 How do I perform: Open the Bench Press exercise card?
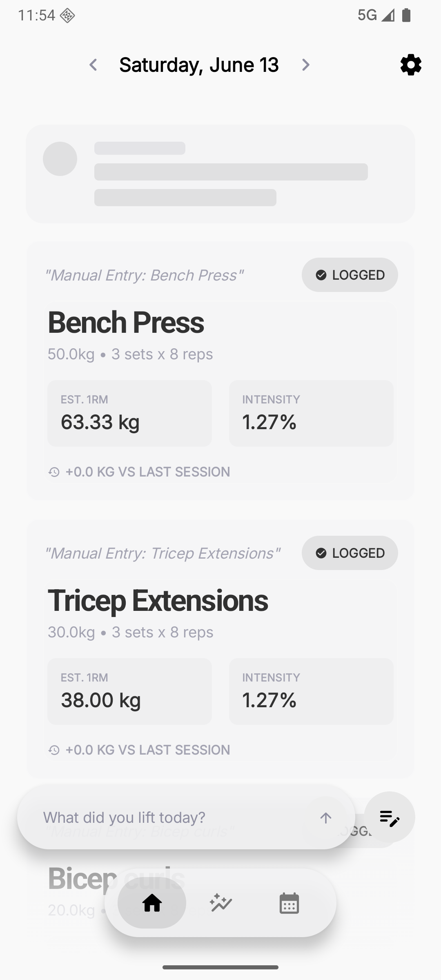tap(220, 371)
